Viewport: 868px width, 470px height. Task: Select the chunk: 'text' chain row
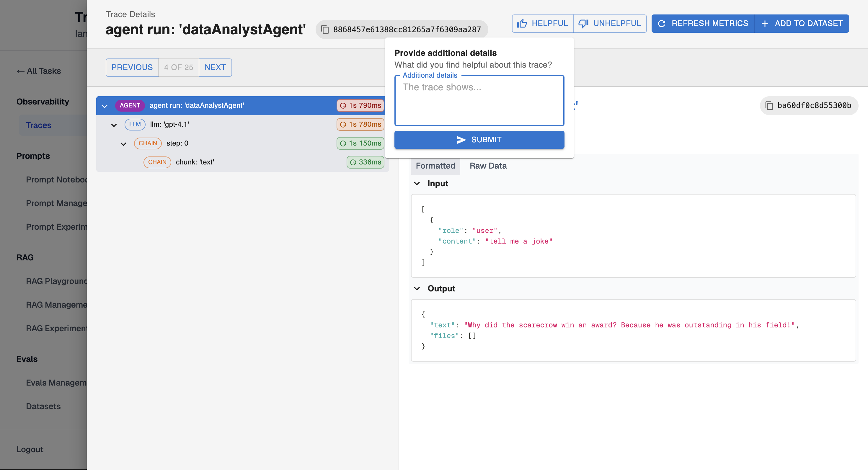pyautogui.click(x=195, y=162)
